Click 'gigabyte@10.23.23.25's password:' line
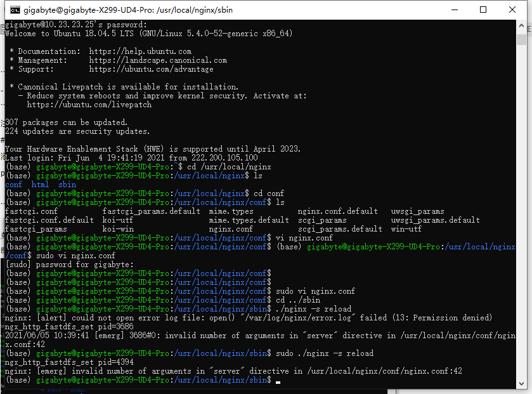This screenshot has width=532, height=394. point(76,25)
